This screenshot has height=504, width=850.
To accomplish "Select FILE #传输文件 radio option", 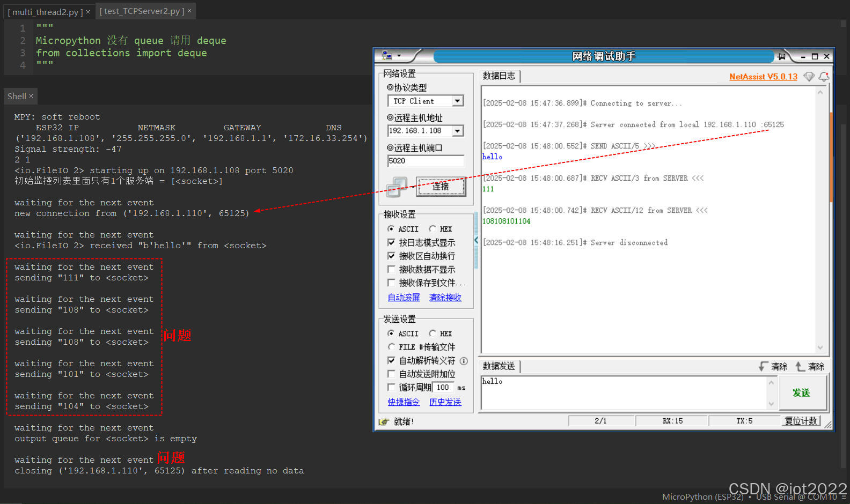I will 391,347.
